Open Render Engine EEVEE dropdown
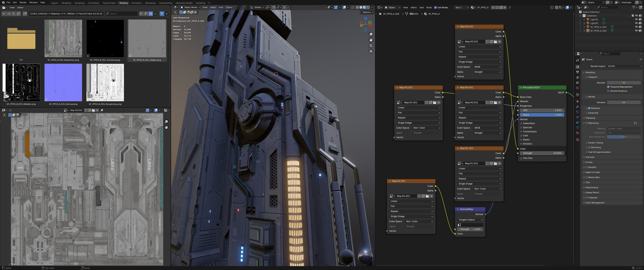 tap(624, 66)
